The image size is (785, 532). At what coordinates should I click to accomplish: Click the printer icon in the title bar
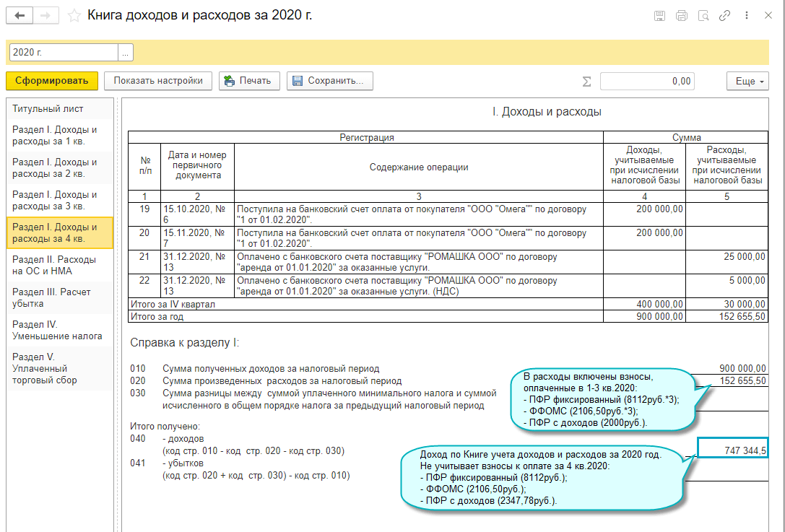click(x=681, y=15)
